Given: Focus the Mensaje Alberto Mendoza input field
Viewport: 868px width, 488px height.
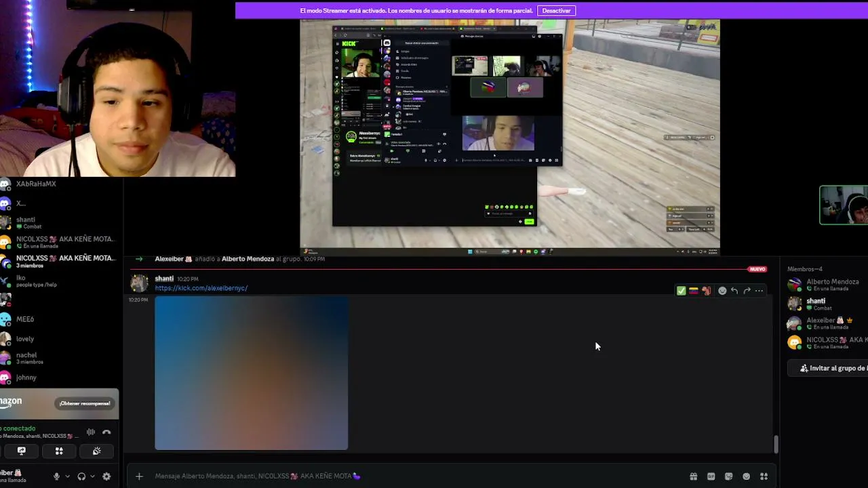Looking at the screenshot, I should tap(417, 476).
